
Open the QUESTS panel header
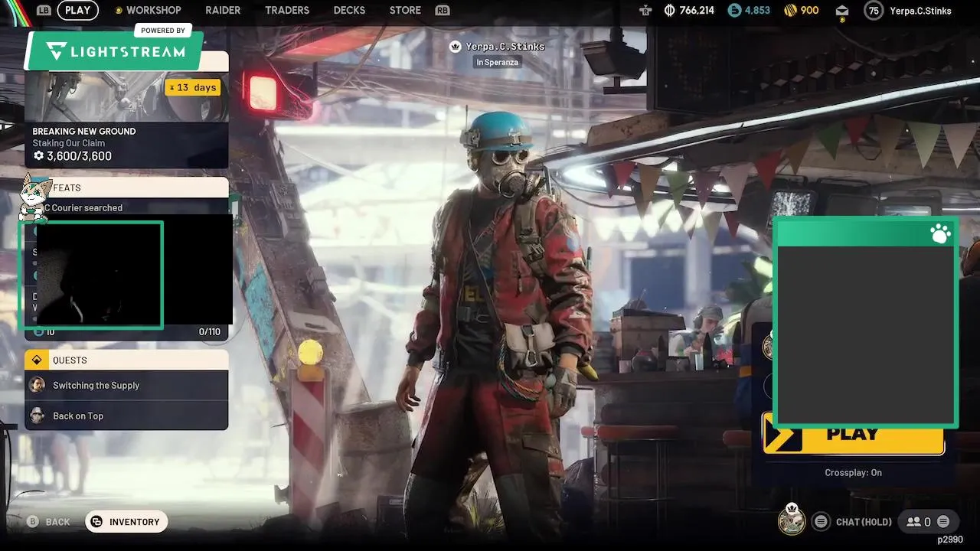(x=126, y=360)
